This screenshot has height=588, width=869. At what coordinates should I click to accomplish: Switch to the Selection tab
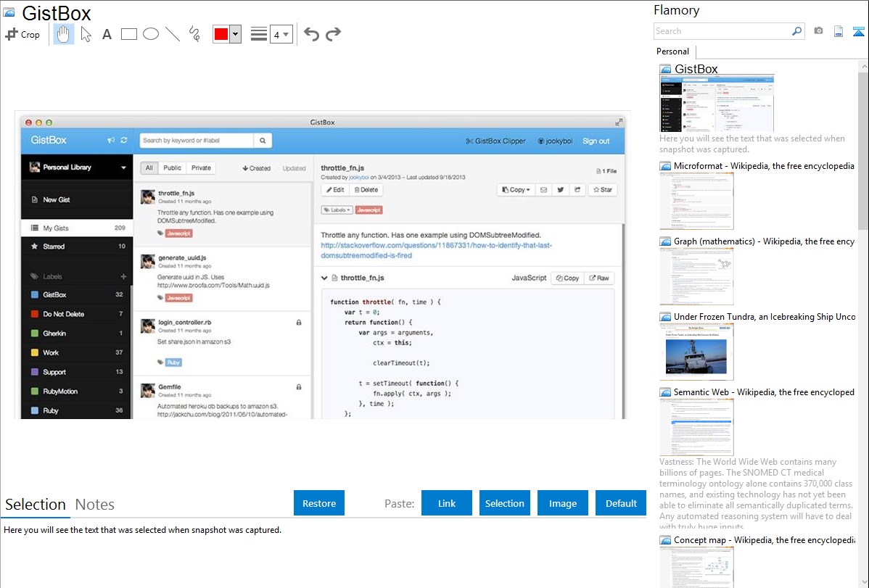pos(36,505)
